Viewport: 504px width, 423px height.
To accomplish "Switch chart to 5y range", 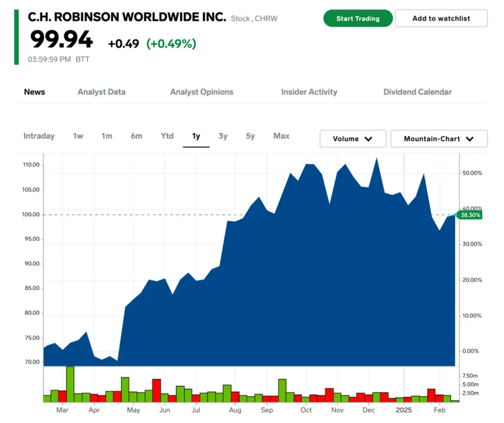I will pos(250,136).
